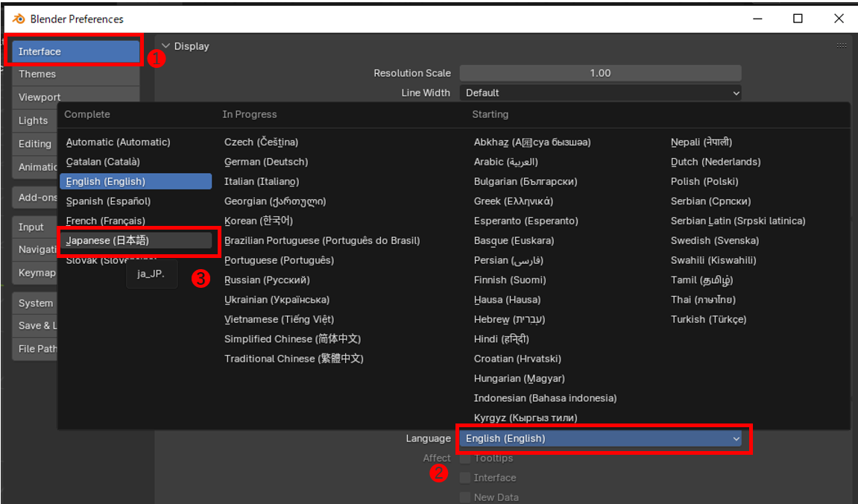Open the Interface preferences tab
Viewport: 858px width, 504px height.
coord(75,51)
